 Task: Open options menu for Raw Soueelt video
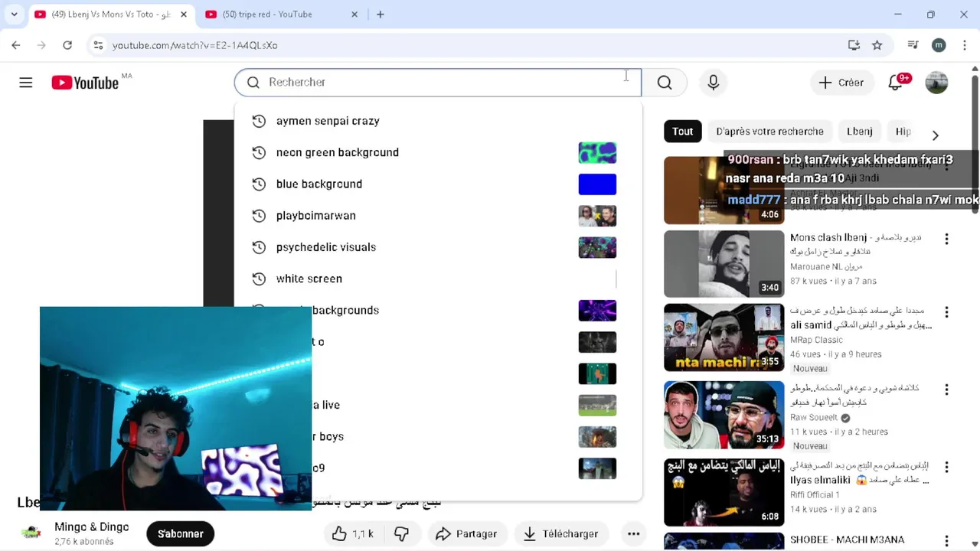(946, 390)
